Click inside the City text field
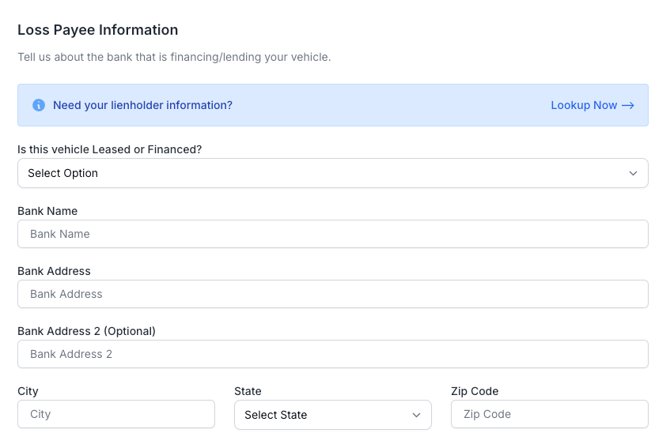The height and width of the screenshot is (448, 670). tap(116, 414)
